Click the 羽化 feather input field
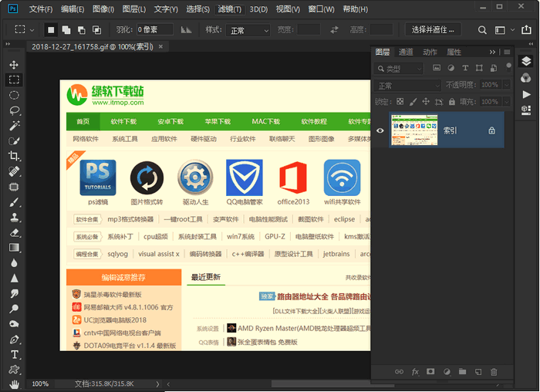The image size is (540, 392). pos(154,30)
